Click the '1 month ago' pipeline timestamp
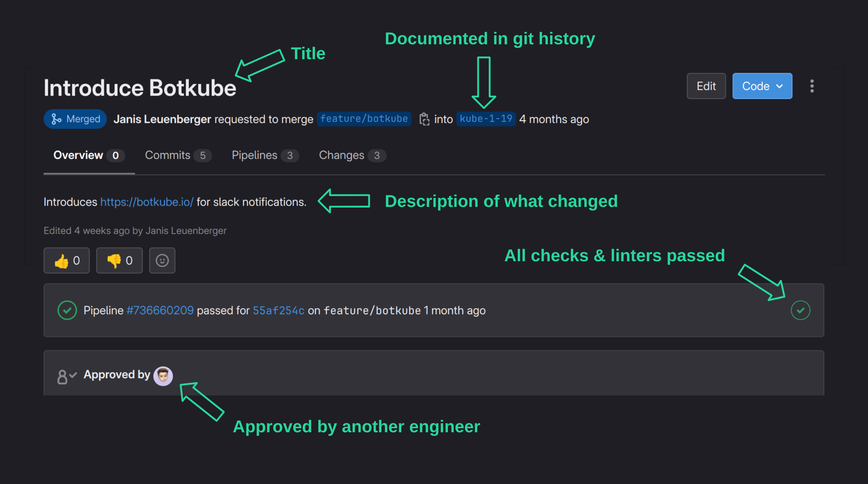 coord(455,310)
